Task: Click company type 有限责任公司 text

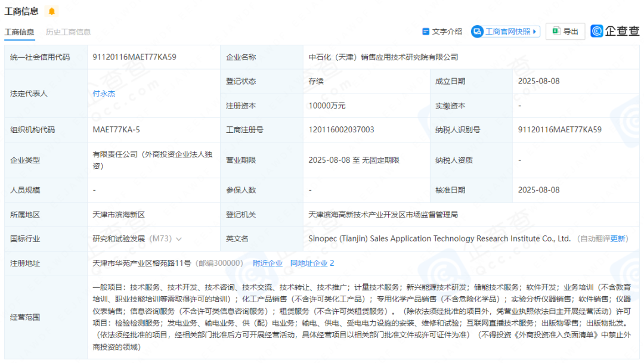Action: (153, 160)
